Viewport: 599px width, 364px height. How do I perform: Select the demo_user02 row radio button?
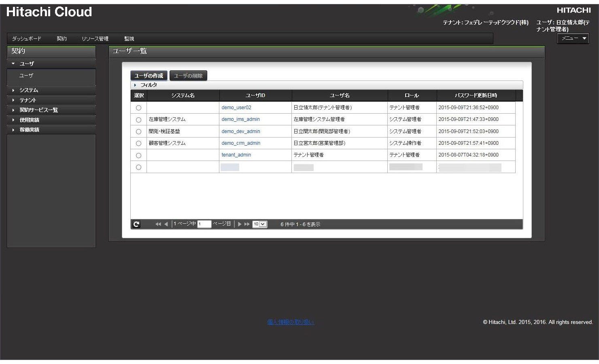point(138,108)
